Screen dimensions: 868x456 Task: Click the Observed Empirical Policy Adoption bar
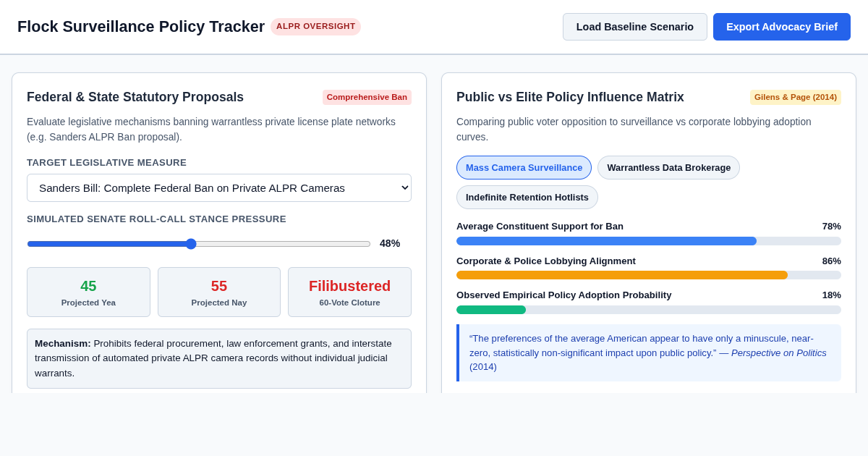coord(649,310)
